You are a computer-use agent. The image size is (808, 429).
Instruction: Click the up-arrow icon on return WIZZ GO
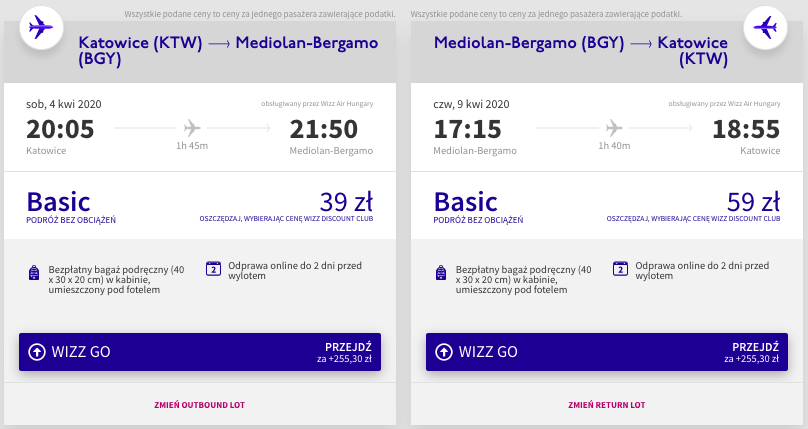pos(444,352)
